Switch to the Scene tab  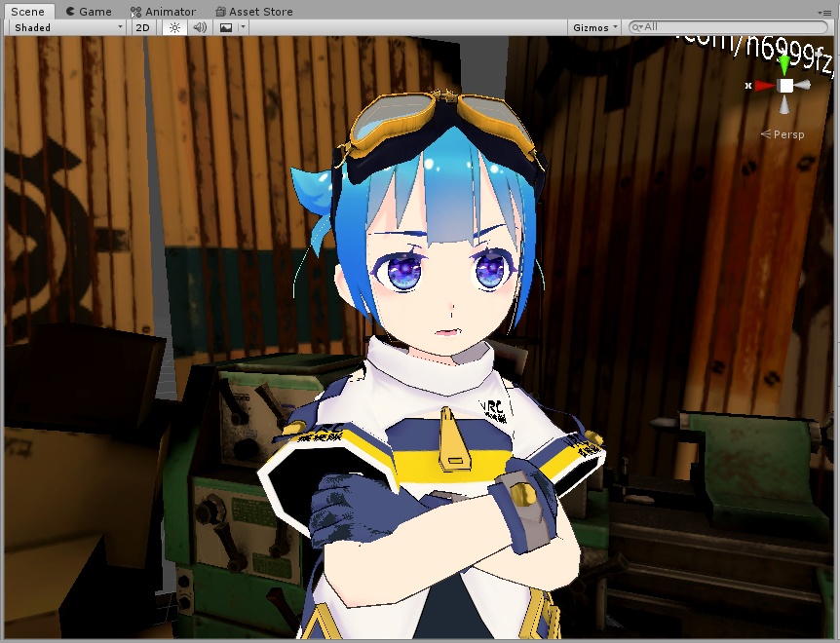pos(28,12)
